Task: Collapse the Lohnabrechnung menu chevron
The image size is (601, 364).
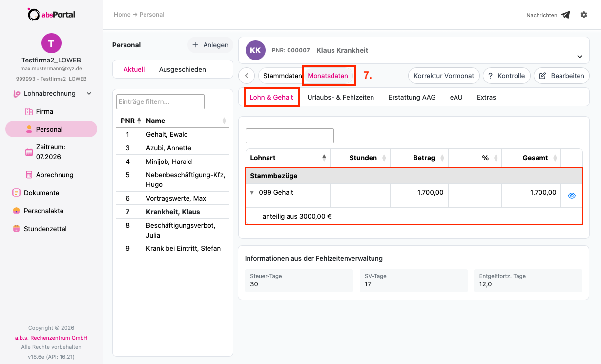Action: pos(89,93)
